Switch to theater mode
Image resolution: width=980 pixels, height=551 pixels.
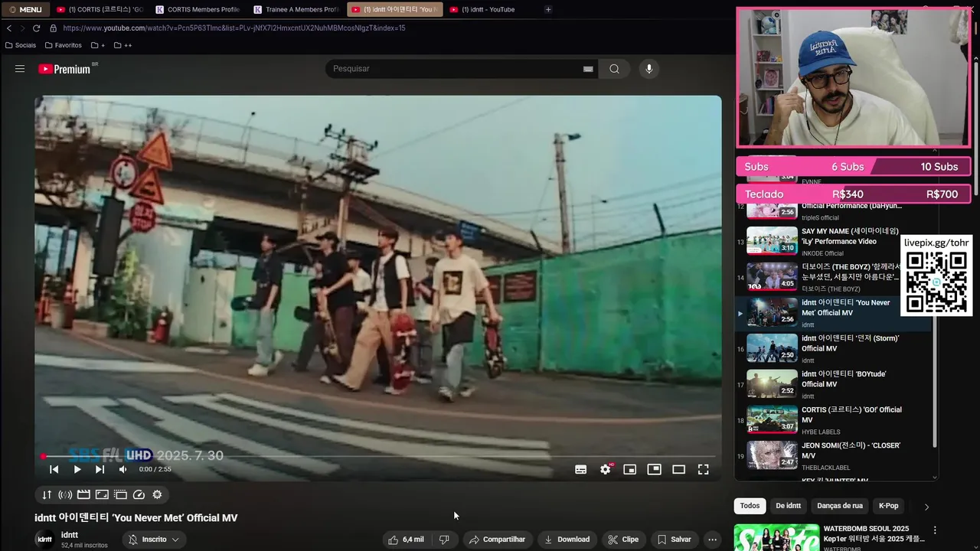(678, 469)
